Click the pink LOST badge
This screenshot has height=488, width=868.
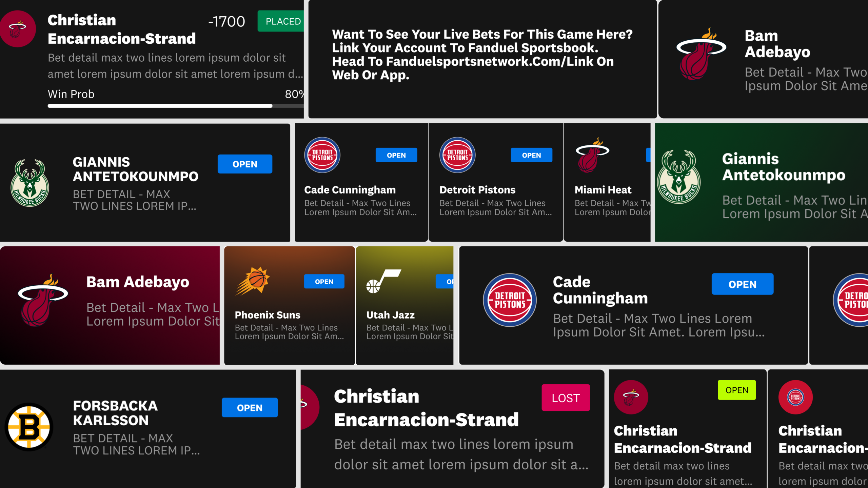566,398
